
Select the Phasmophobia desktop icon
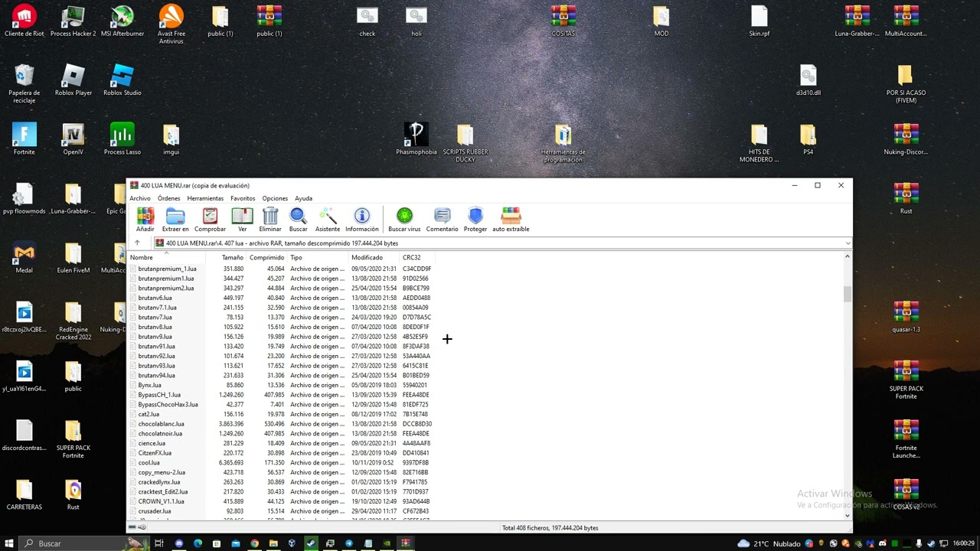[x=416, y=139]
